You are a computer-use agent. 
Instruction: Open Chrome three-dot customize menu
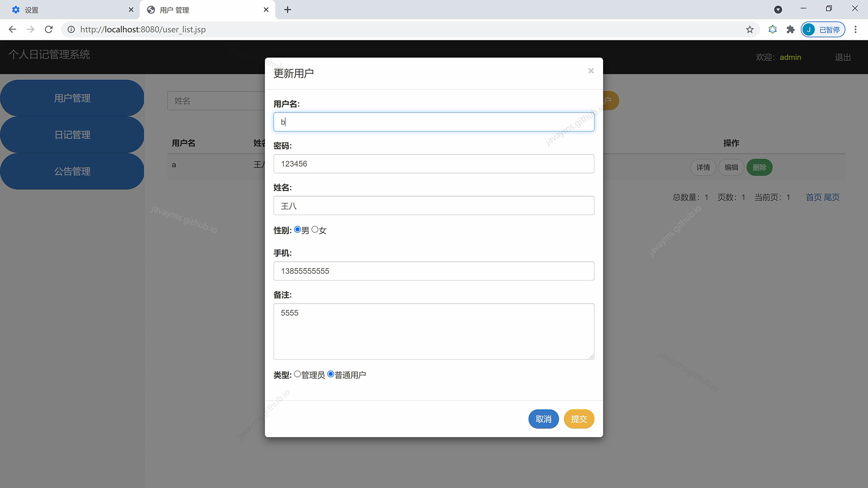[x=855, y=29]
